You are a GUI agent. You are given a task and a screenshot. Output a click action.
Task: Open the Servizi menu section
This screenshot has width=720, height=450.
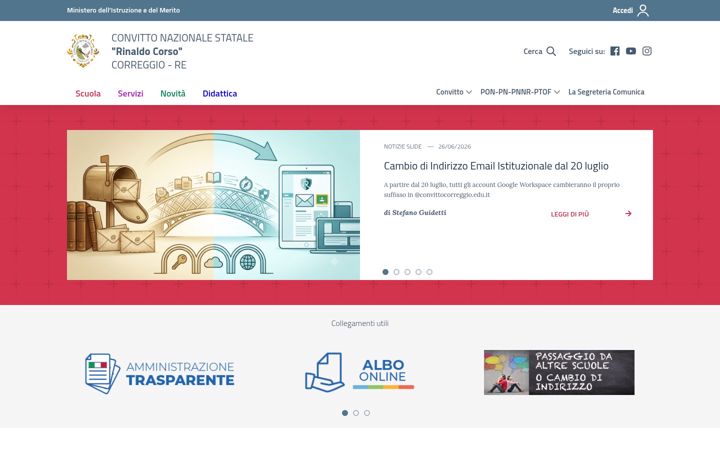pos(130,94)
